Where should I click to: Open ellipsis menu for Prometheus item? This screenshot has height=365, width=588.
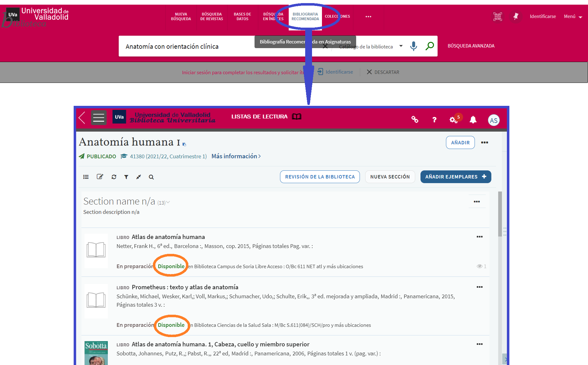click(x=480, y=287)
